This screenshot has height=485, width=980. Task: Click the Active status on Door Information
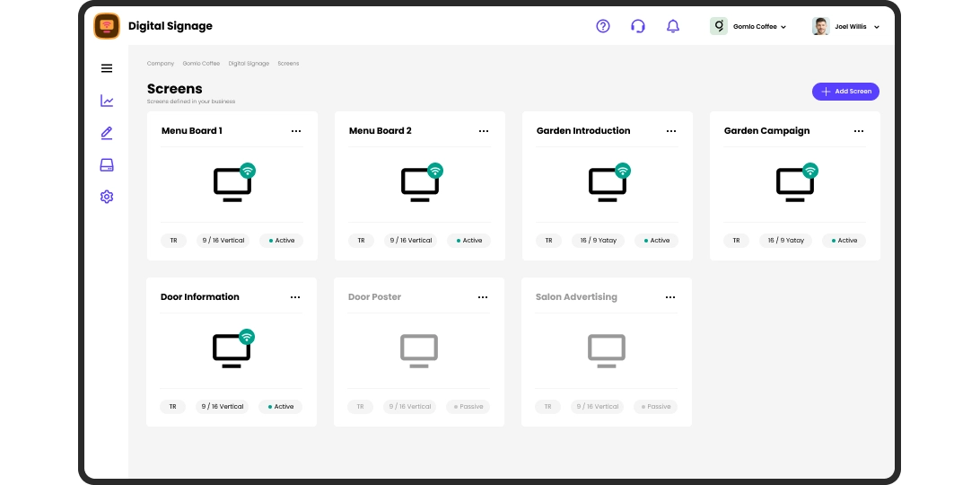280,407
